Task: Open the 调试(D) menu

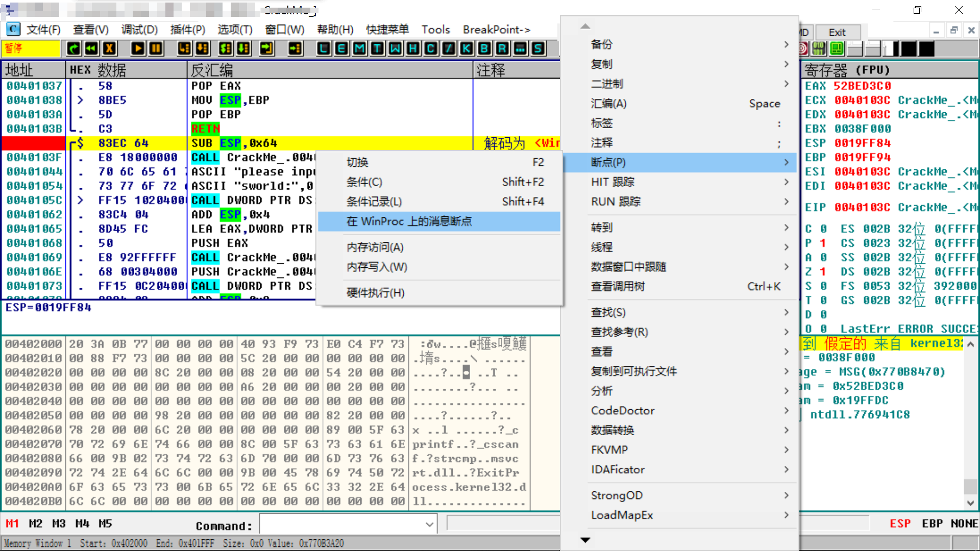Action: click(139, 30)
